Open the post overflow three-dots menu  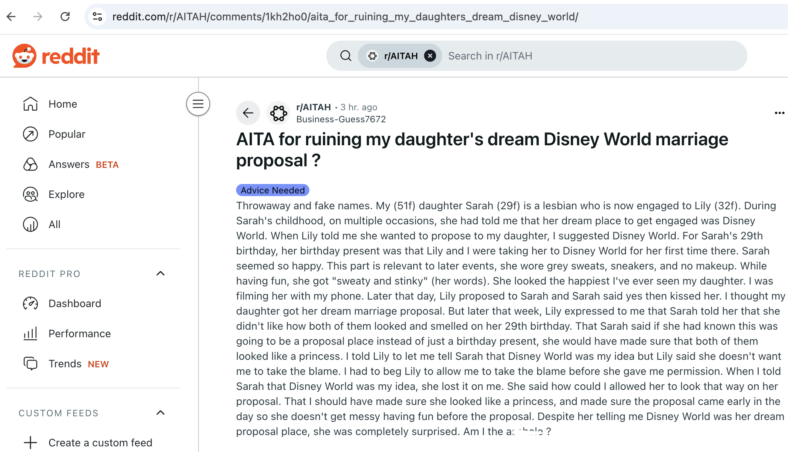point(779,113)
